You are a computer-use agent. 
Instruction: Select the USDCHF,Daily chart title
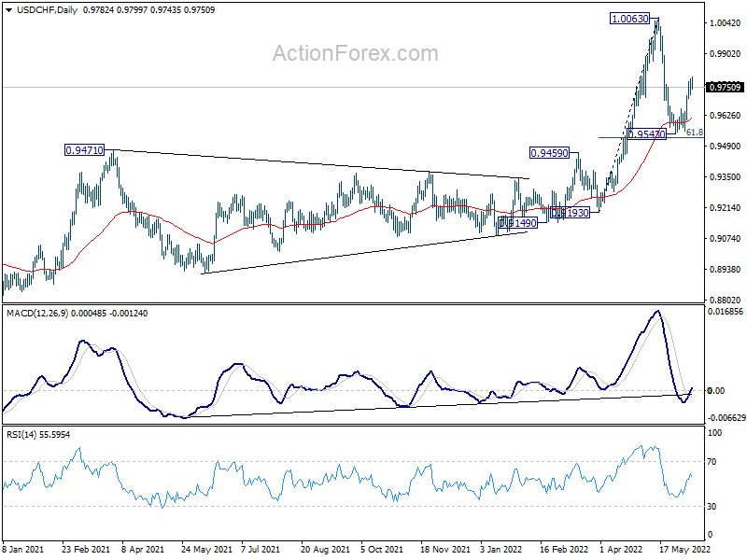48,10
